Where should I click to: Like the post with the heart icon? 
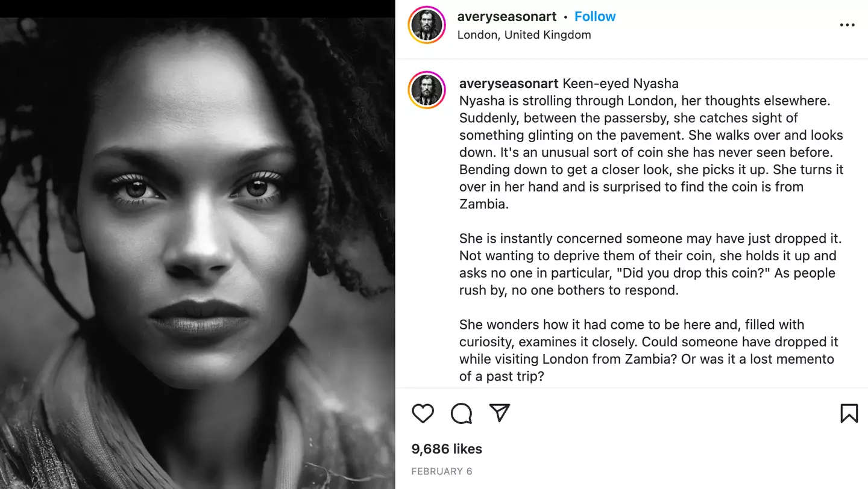point(423,413)
